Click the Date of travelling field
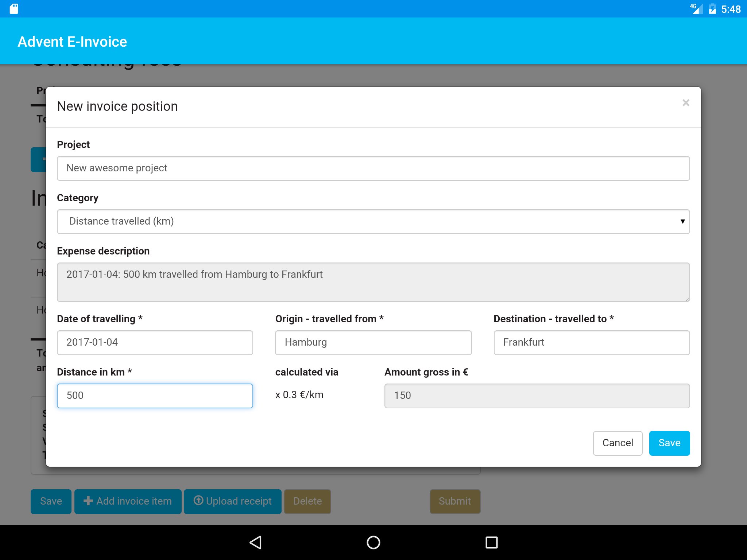 (155, 342)
